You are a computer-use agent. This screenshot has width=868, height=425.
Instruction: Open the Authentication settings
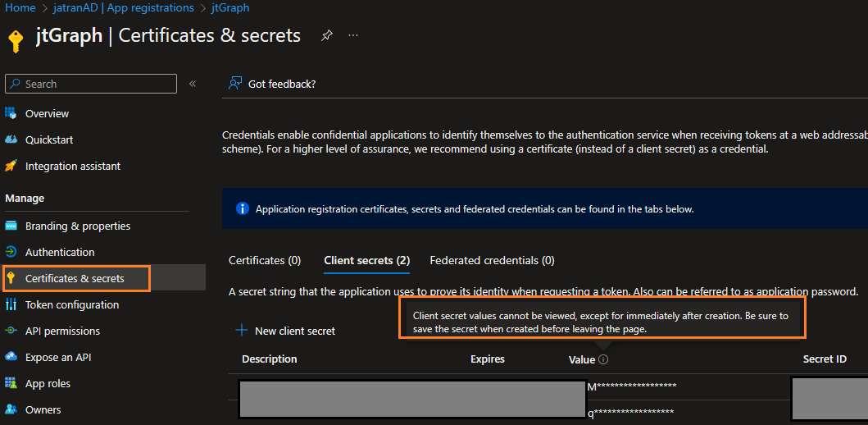(x=60, y=252)
